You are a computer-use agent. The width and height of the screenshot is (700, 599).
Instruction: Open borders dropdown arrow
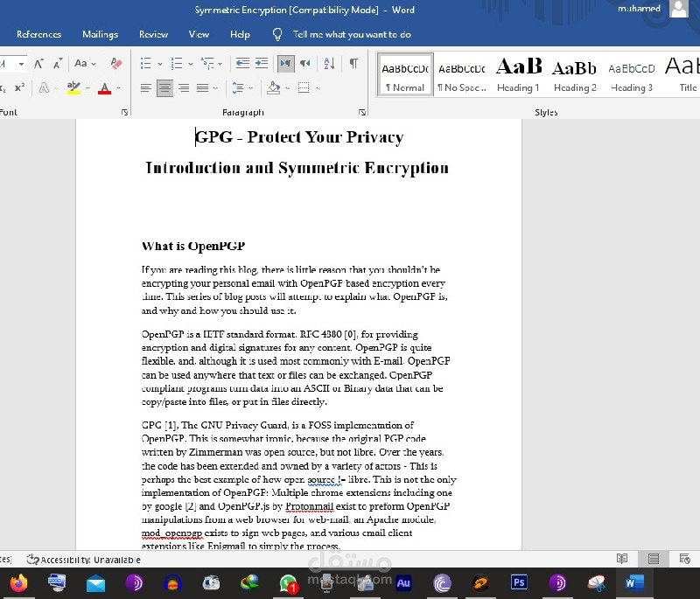(x=318, y=88)
